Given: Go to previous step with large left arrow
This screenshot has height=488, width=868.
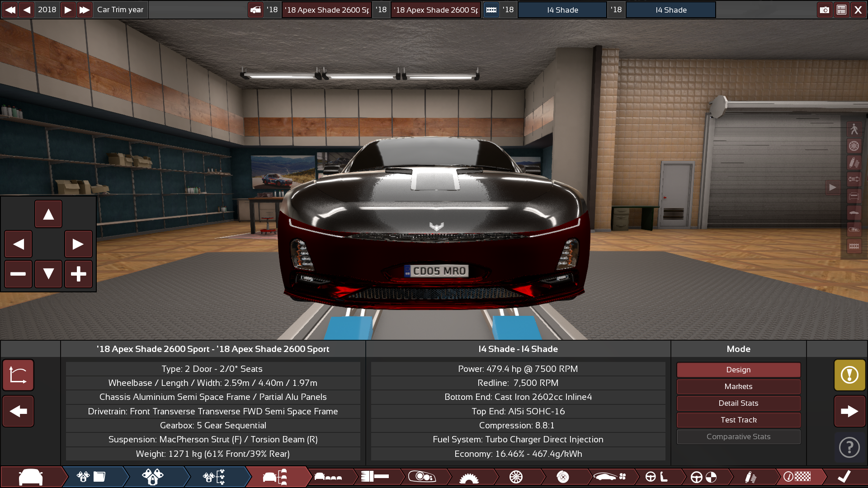Looking at the screenshot, I should coord(18,411).
